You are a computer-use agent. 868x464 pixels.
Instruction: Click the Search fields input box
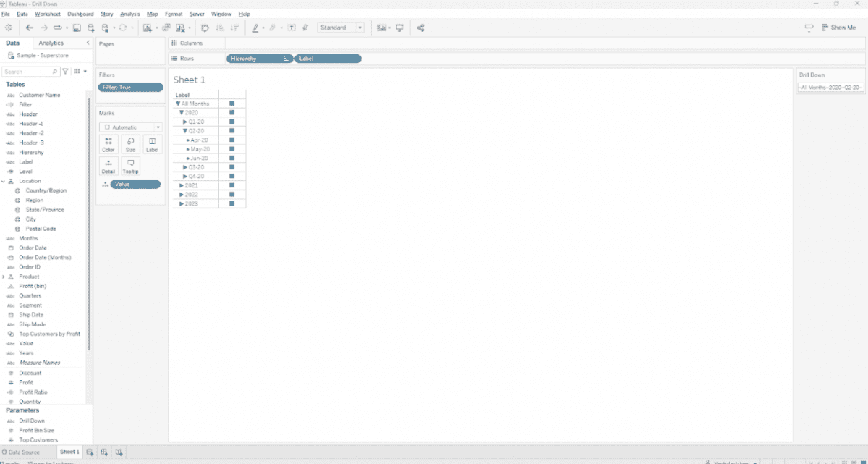pos(27,72)
